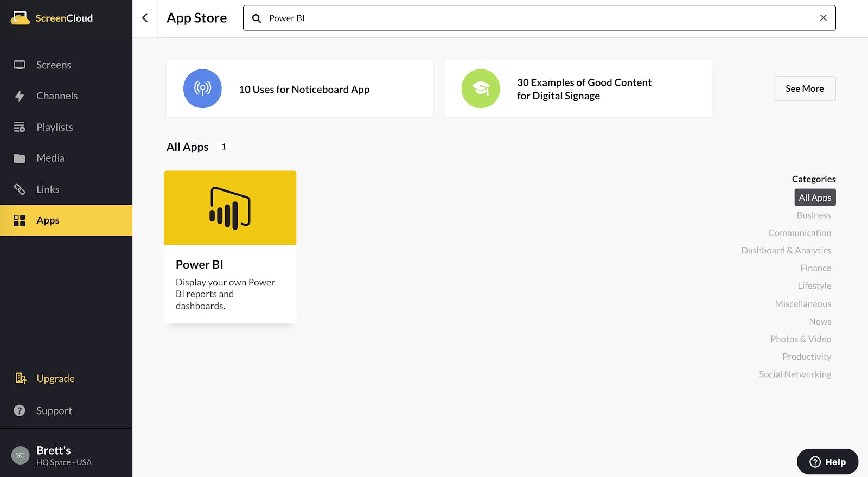Click the Media folder icon
This screenshot has height=477, width=868.
[20, 158]
